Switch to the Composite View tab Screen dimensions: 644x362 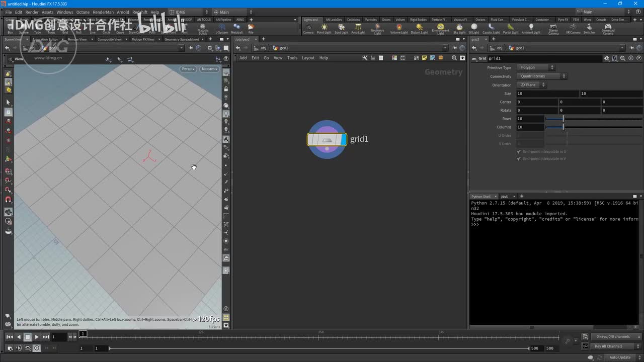coord(109,39)
